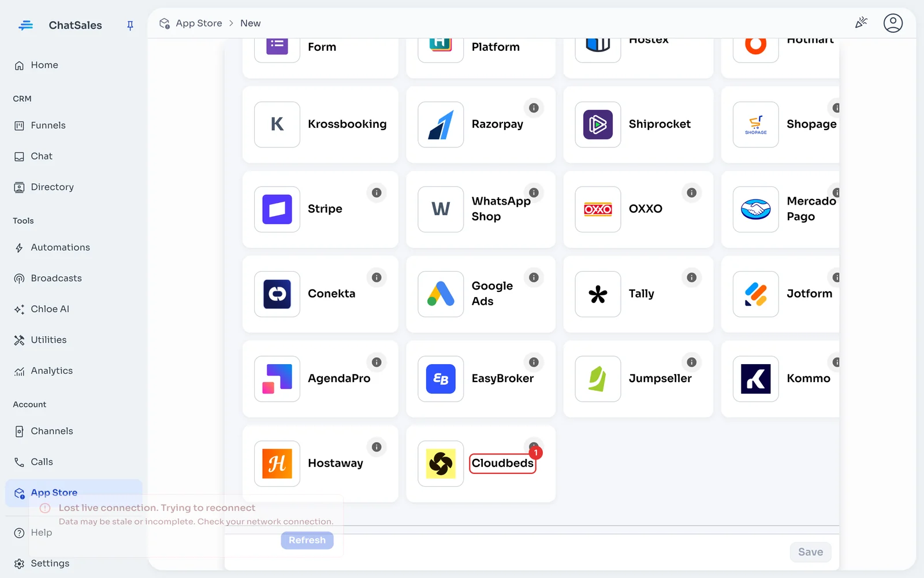The height and width of the screenshot is (578, 924).
Task: Show Google Ads info icon
Action: click(x=534, y=278)
